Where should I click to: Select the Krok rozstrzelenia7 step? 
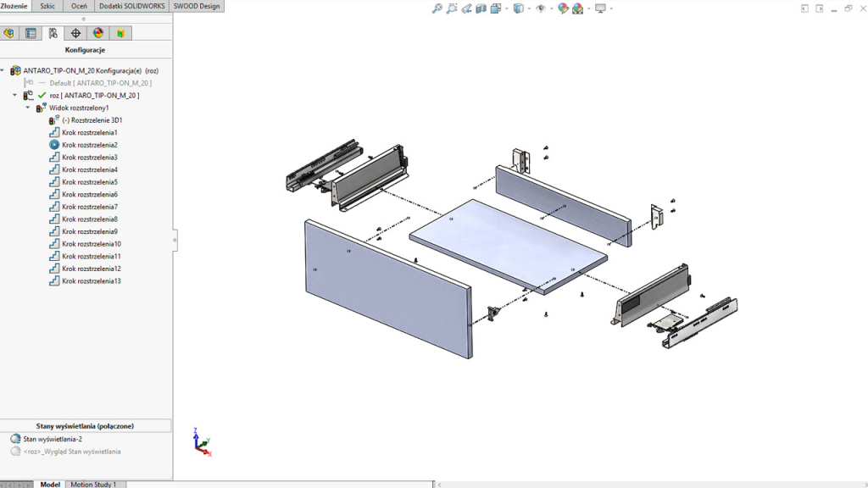pyautogui.click(x=92, y=206)
